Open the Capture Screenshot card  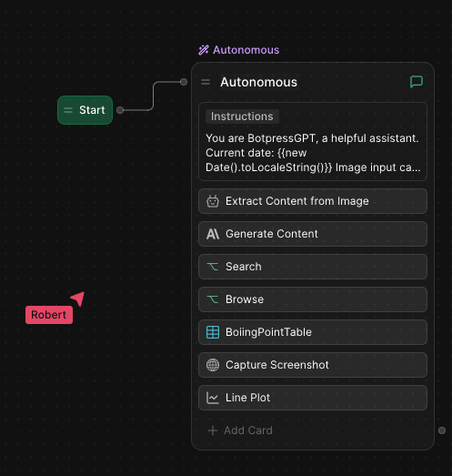313,365
